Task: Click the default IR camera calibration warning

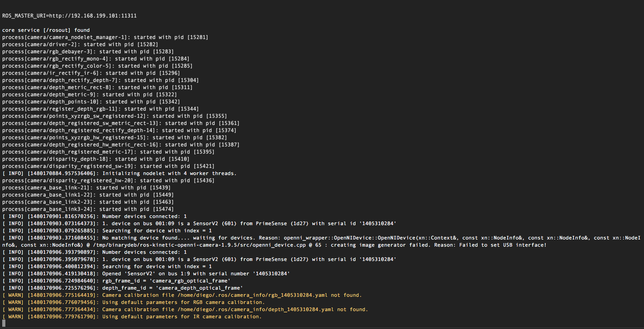Action: point(132,316)
